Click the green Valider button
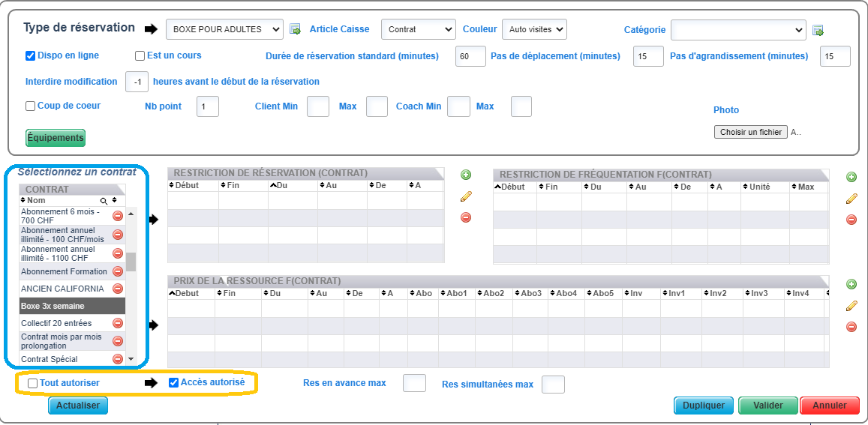Screen dimensions: 868x425 767,406
